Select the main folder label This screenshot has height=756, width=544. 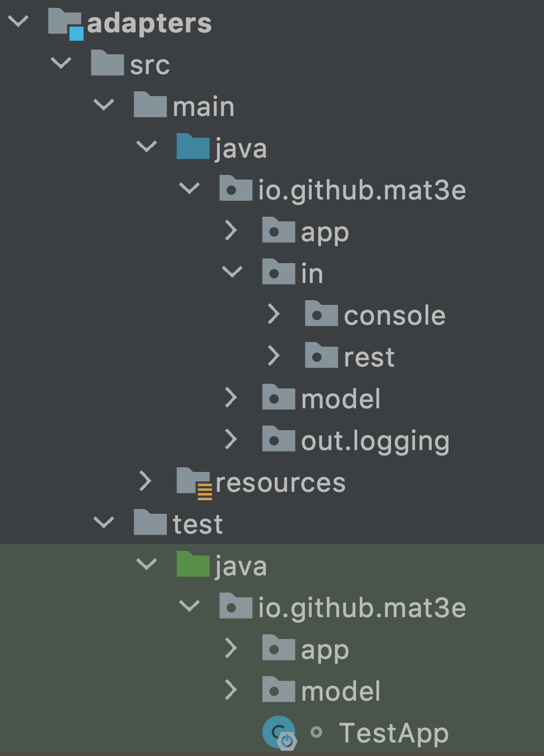click(x=204, y=107)
